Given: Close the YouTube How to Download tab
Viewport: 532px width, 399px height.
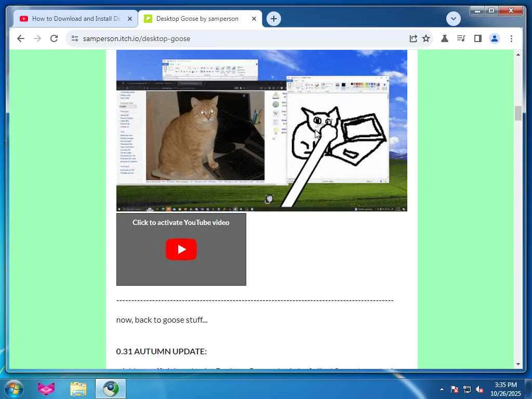Looking at the screenshot, I should click(x=129, y=19).
